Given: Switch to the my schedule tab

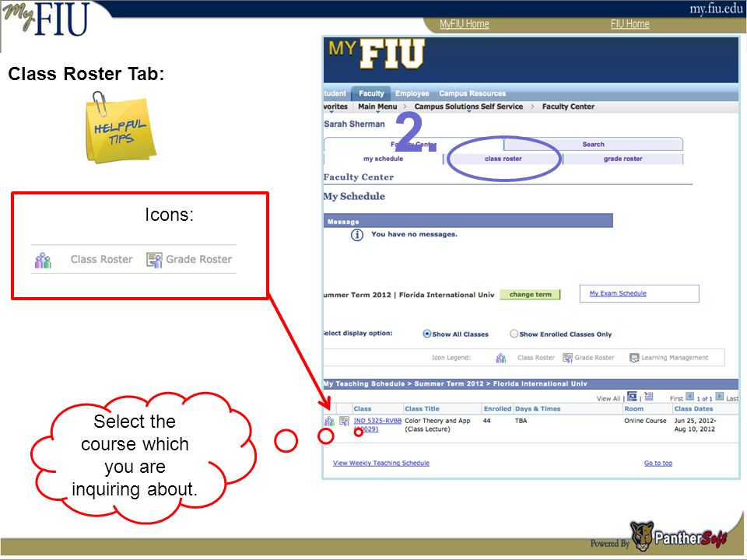Looking at the screenshot, I should tap(383, 159).
